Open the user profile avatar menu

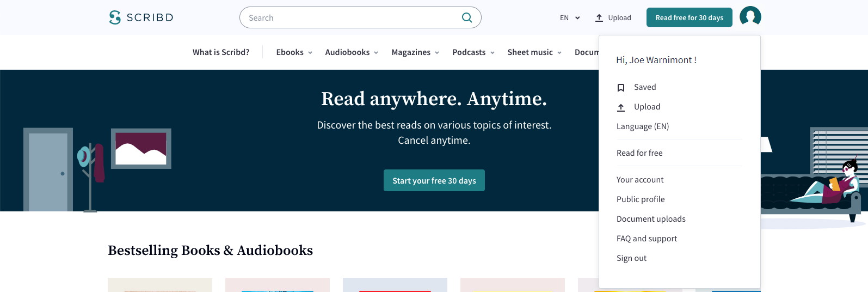tap(750, 17)
